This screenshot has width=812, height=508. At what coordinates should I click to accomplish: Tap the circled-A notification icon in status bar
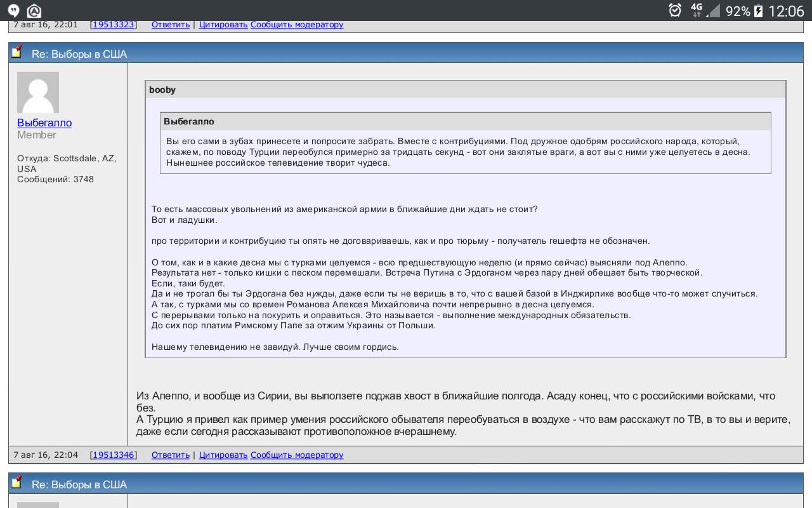(34, 11)
